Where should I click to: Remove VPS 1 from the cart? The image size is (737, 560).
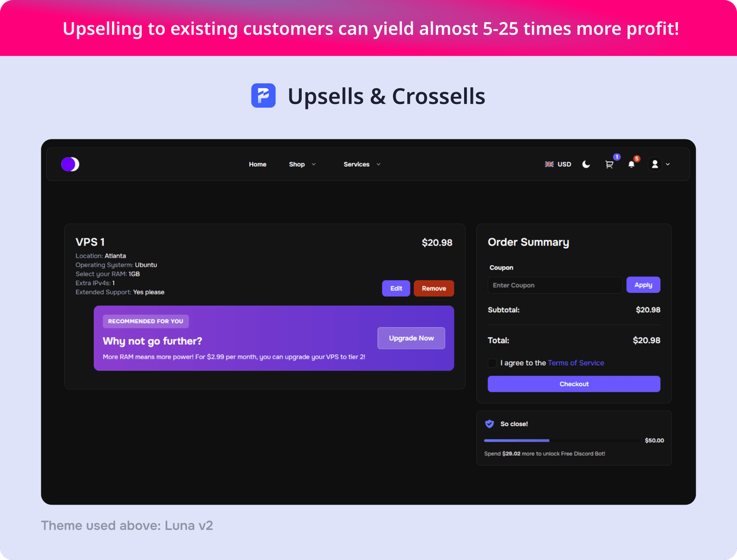434,288
